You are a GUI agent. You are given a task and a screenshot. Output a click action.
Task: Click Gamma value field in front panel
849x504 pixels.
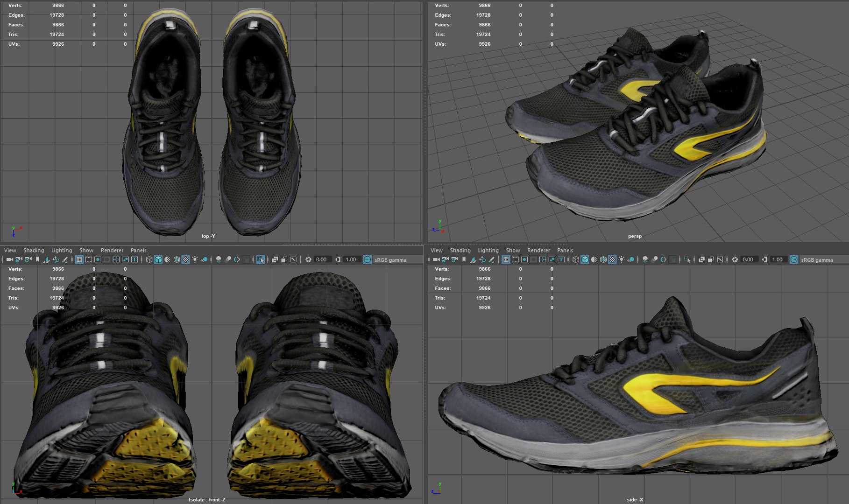[351, 259]
